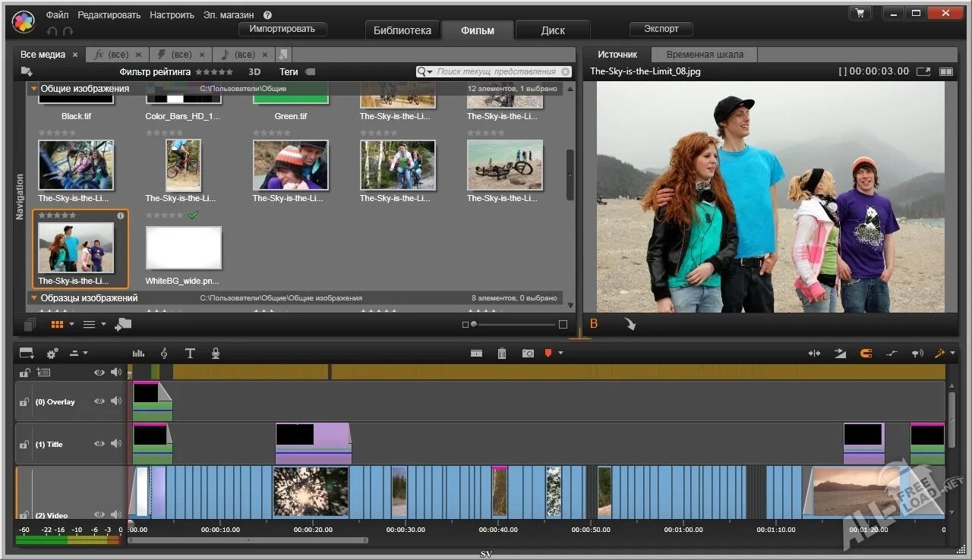Image resolution: width=972 pixels, height=560 pixels.
Task: Open the marker dropdown arrow
Action: (560, 353)
